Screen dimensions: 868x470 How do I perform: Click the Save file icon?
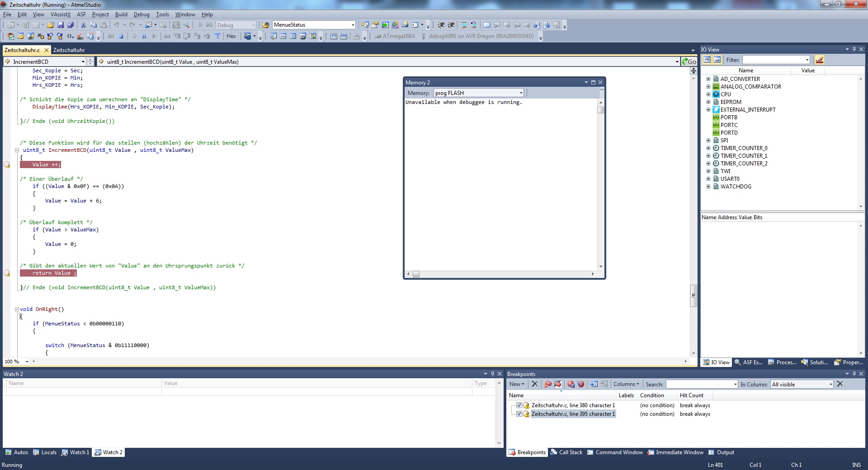click(61, 25)
